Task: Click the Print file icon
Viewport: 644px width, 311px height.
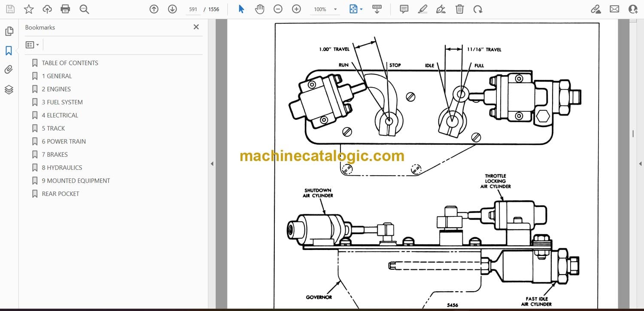Action: 65,9
